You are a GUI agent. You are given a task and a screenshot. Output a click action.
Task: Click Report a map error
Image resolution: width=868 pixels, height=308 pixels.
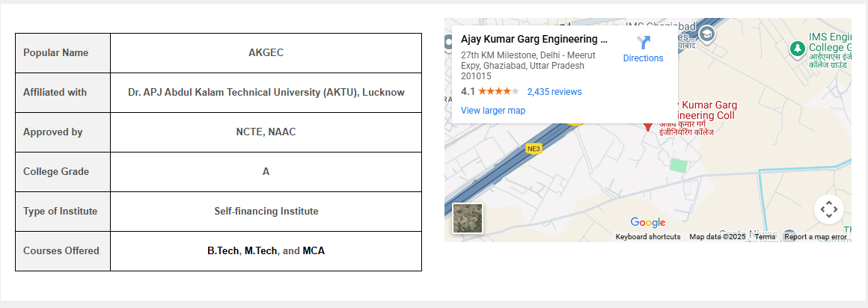click(x=816, y=237)
